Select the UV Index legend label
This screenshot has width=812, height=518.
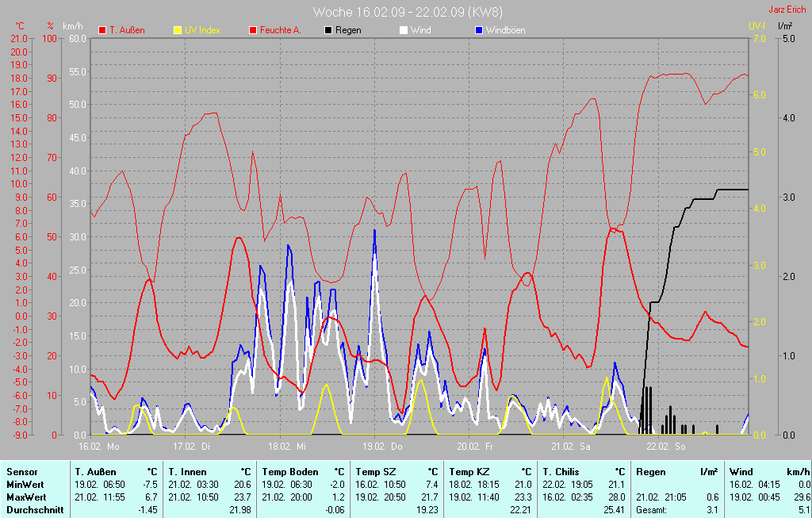[x=202, y=31]
